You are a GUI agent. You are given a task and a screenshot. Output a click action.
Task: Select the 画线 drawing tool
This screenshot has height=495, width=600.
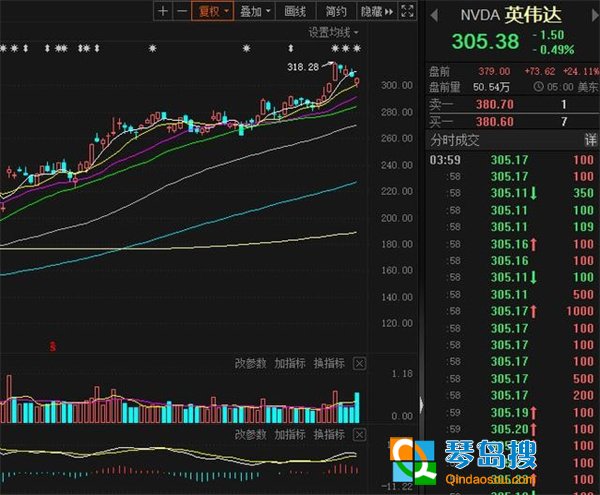pos(295,11)
